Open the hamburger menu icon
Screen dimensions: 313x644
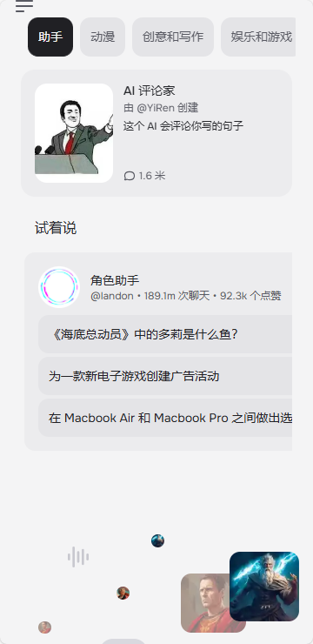24,6
